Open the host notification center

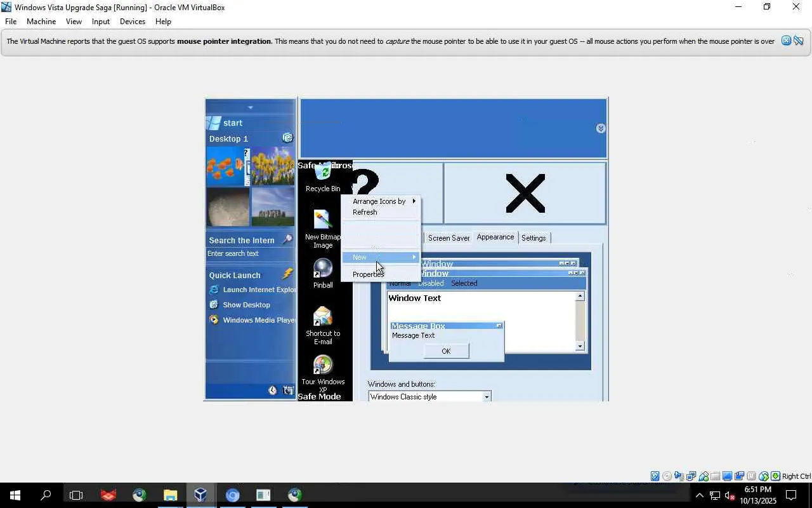point(792,495)
